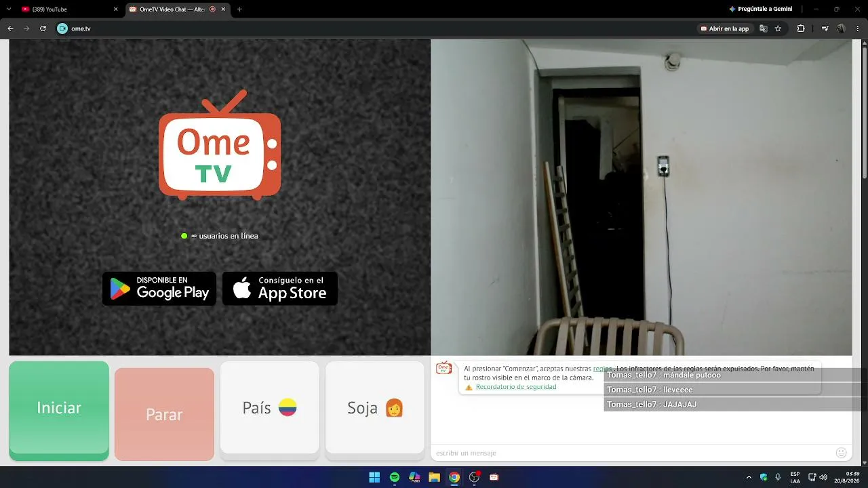
Task: Click 'Pregúntale a Gemini' button
Action: tap(760, 9)
